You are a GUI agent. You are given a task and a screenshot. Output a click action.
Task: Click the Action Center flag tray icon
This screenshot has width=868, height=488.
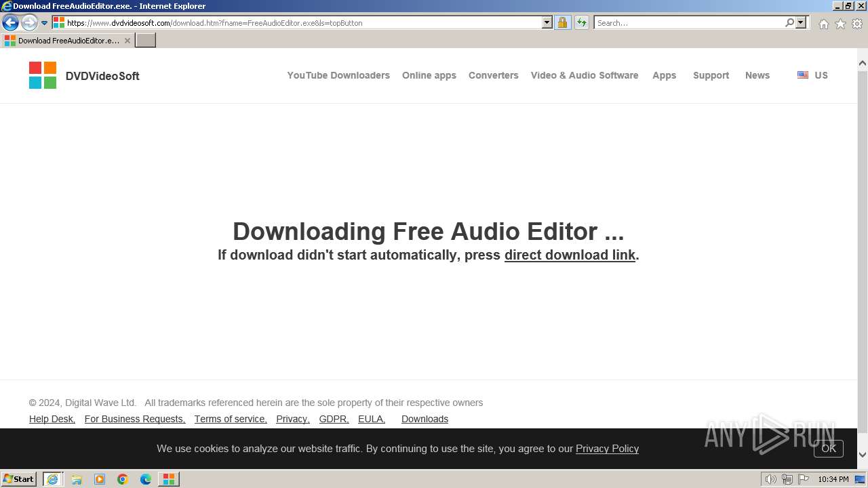click(804, 479)
